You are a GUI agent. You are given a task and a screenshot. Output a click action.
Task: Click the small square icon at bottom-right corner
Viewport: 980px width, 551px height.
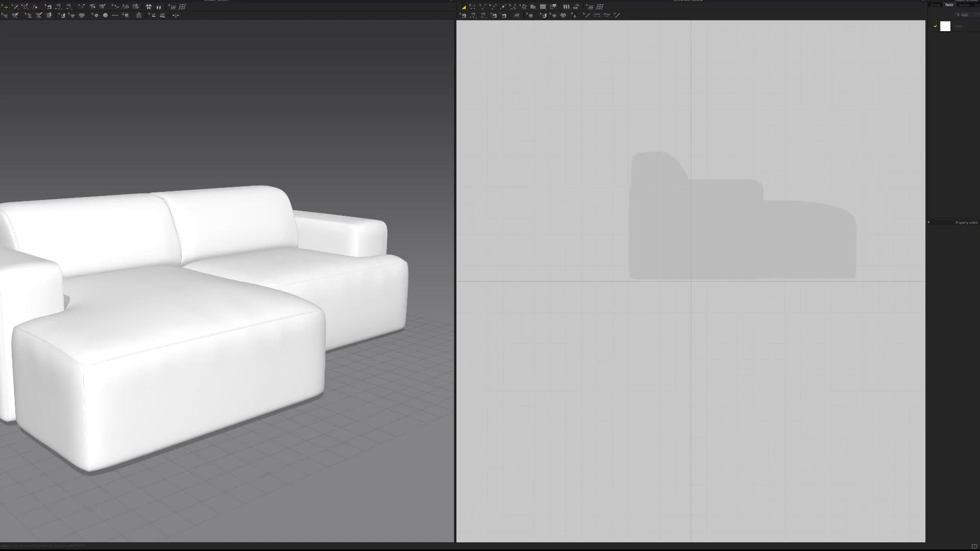(974, 546)
